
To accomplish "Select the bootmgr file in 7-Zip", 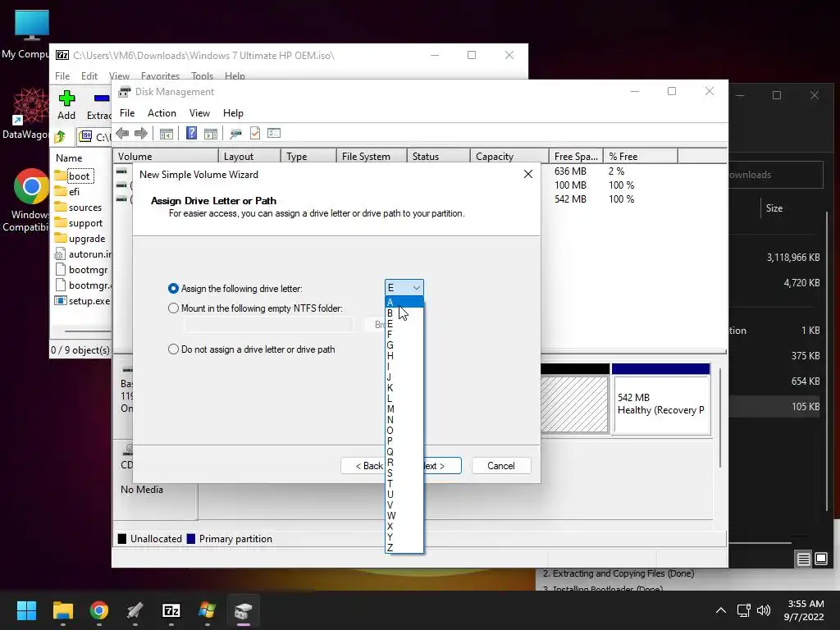I will pos(81,270).
